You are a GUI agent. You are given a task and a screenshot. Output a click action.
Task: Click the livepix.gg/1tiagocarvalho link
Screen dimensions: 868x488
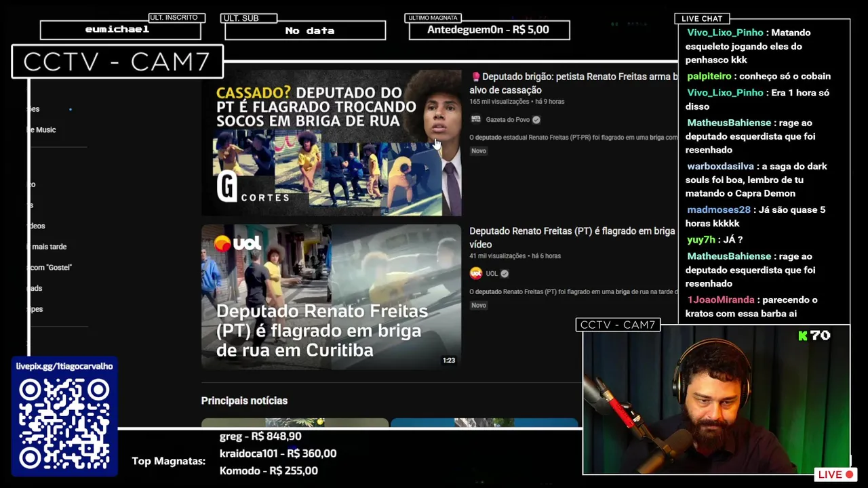(x=64, y=366)
